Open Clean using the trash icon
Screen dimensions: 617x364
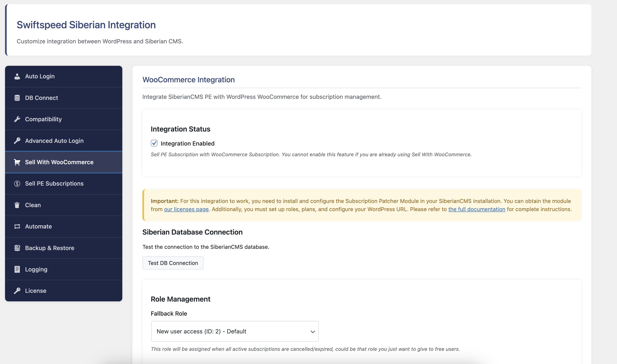tap(17, 205)
